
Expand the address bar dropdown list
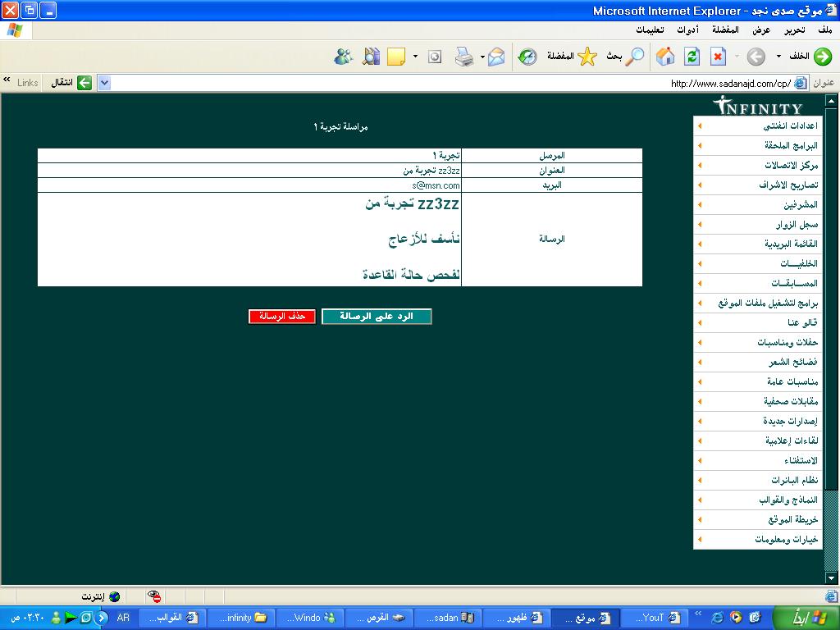(104, 83)
